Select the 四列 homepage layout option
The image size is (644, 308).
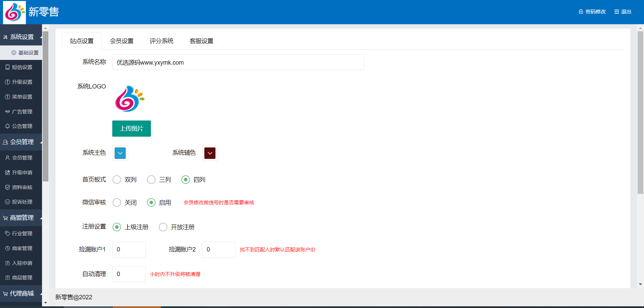tap(194, 180)
